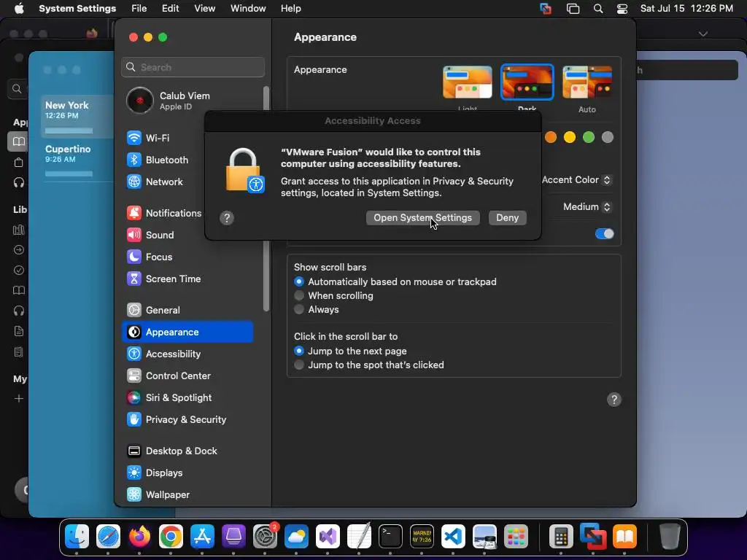The image size is (747, 560).
Task: Open VMware Fusion from the Dock
Action: (x=593, y=537)
